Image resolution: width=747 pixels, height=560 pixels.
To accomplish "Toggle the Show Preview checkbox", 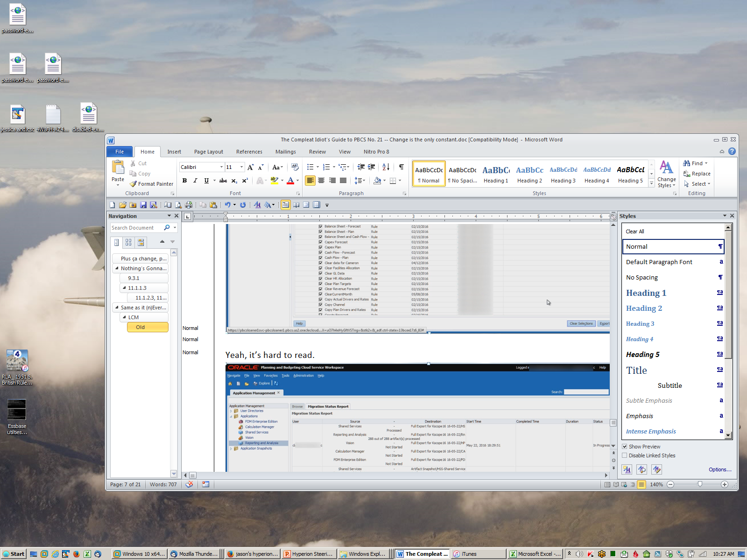I will (625, 447).
